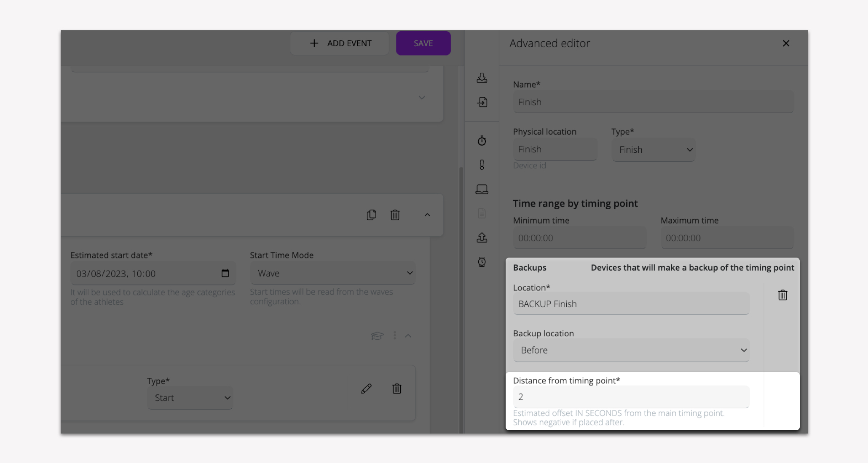
Task: Click the 'Advanced editor' title
Action: [x=549, y=43]
